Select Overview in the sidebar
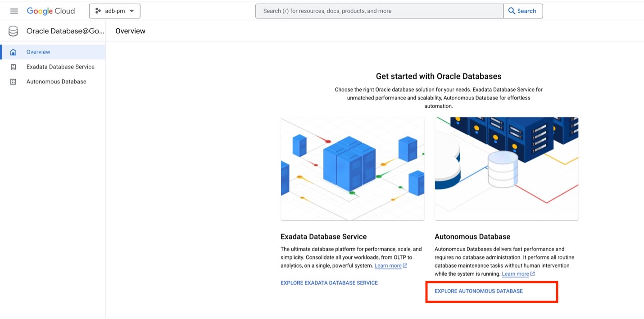This screenshot has width=644, height=319. coord(53,52)
